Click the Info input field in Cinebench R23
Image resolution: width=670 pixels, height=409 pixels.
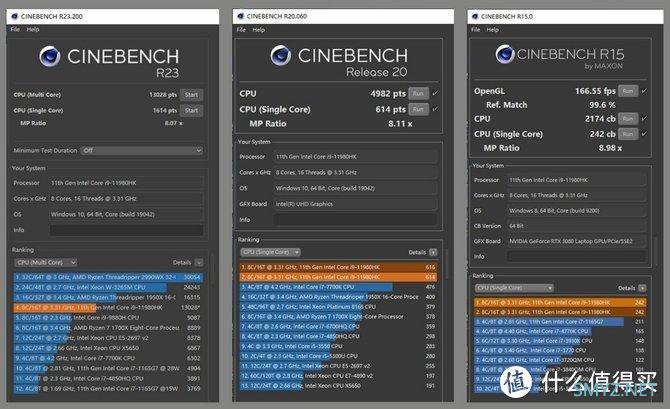coord(126,230)
